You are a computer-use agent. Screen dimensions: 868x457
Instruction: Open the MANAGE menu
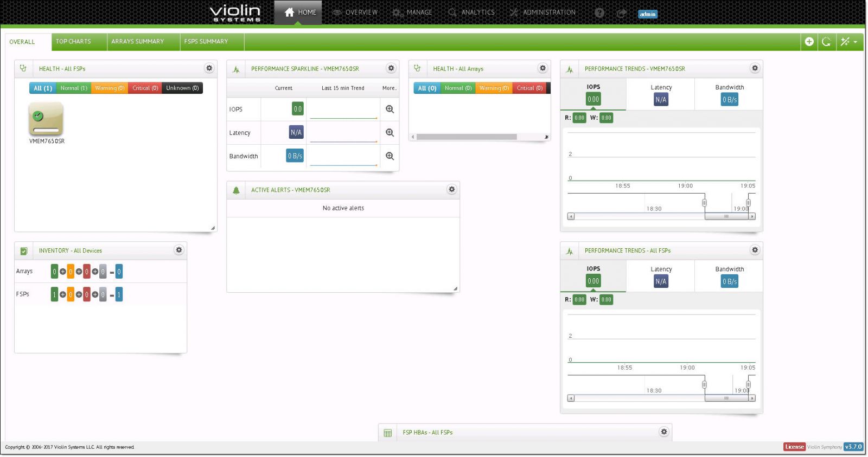[413, 12]
